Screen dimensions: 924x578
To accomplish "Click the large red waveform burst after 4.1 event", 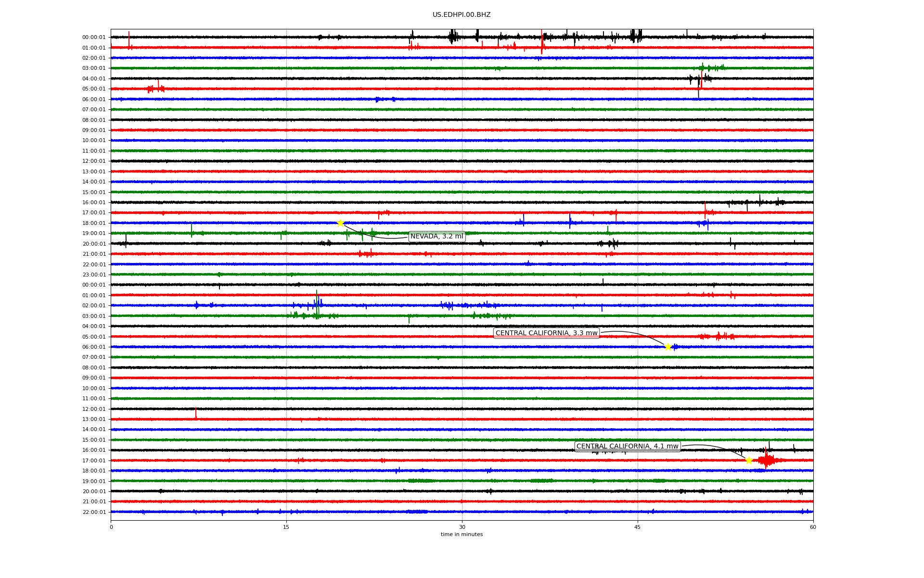I will click(766, 460).
